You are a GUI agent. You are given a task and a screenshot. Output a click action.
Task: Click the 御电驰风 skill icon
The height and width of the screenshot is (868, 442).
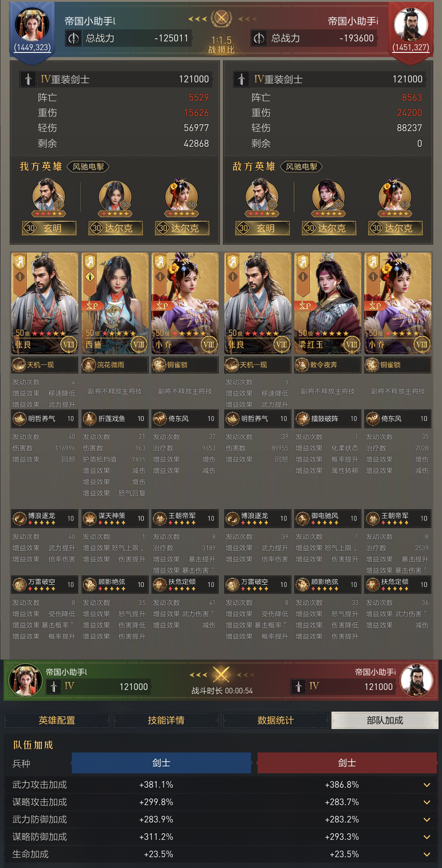point(302,518)
